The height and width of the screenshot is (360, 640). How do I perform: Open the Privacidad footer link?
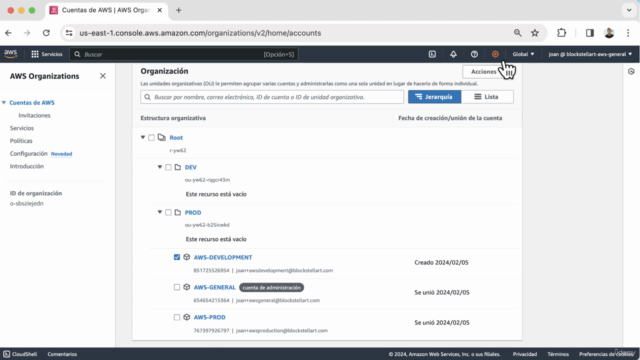coord(525,354)
